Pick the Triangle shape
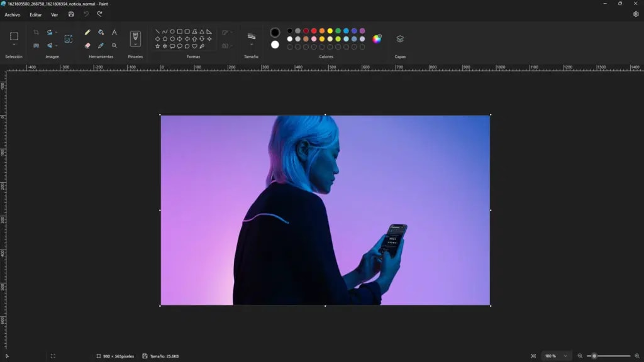 [x=202, y=31]
